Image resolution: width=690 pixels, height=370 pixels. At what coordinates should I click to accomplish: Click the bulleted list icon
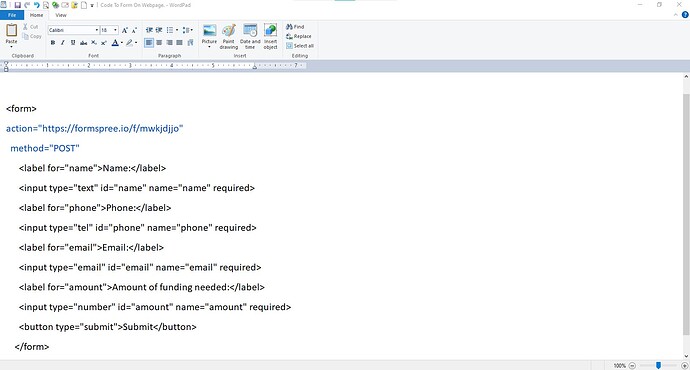click(x=170, y=30)
